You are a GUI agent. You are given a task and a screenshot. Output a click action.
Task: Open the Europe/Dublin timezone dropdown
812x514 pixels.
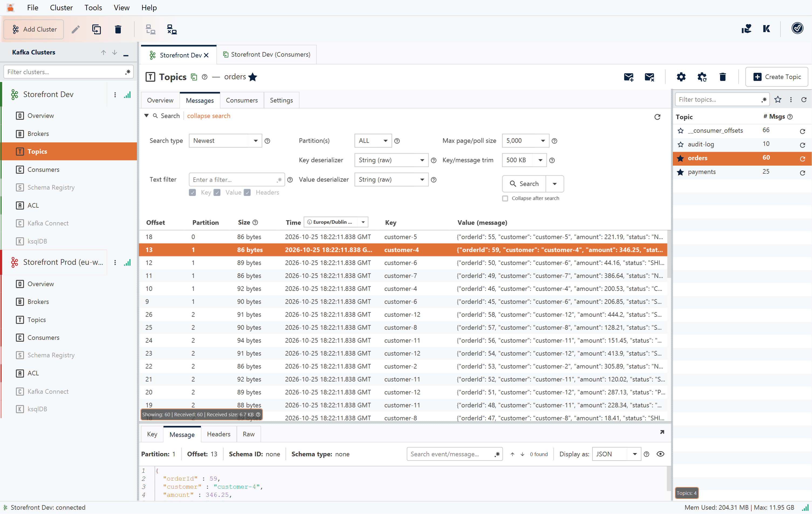[x=336, y=222]
